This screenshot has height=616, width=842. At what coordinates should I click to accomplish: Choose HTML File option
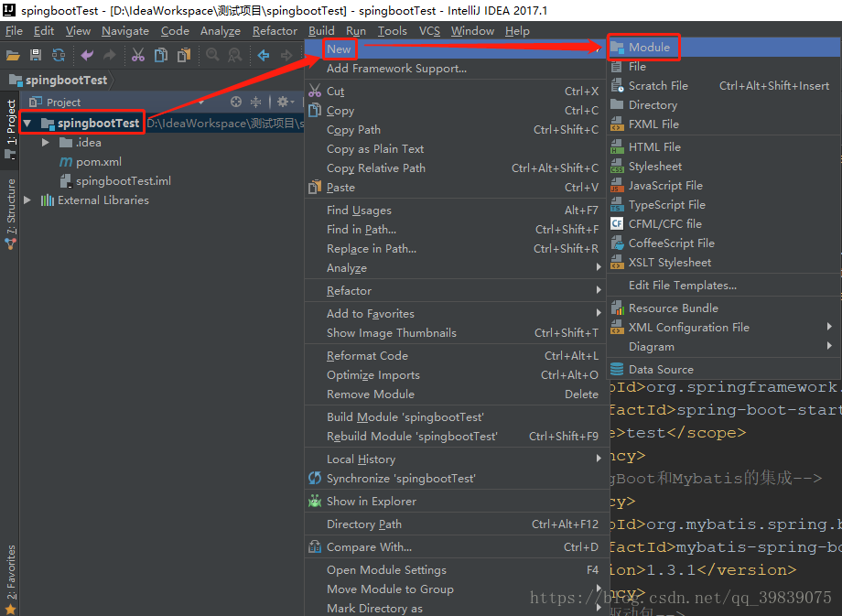click(x=723, y=147)
